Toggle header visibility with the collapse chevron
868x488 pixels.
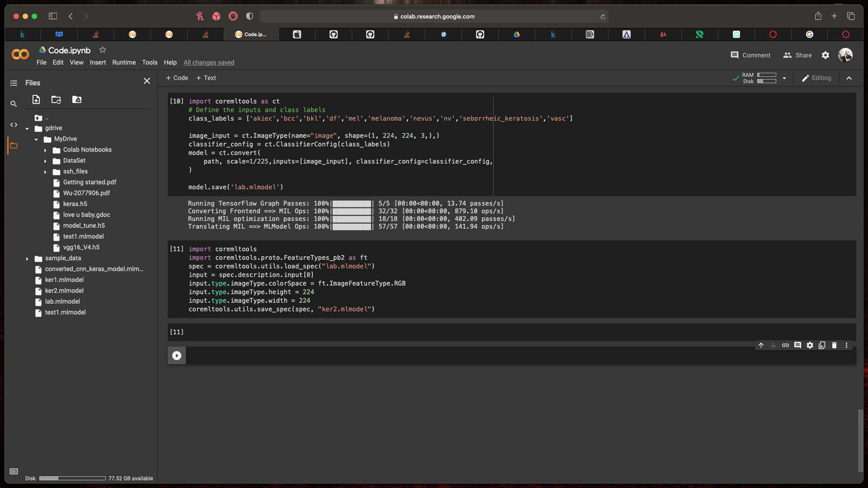point(849,78)
